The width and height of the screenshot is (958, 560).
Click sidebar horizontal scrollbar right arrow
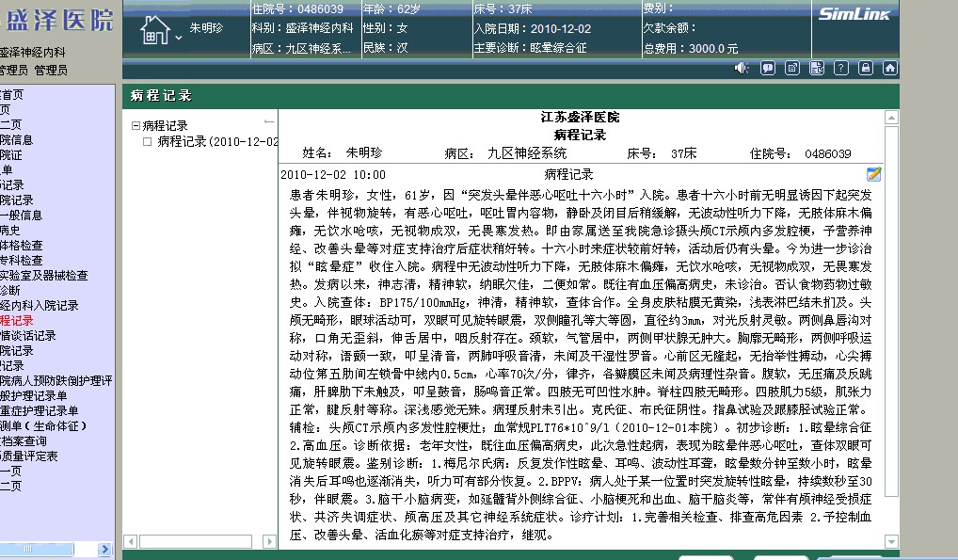105,549
